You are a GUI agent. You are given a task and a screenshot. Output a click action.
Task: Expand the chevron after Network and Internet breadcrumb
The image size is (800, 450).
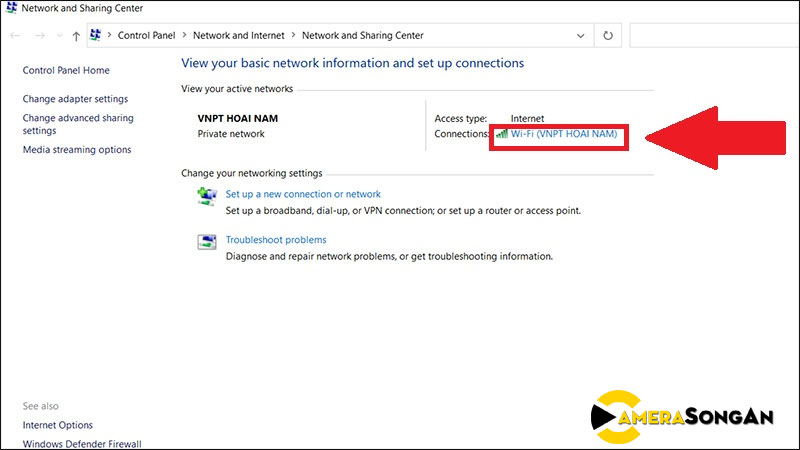click(x=294, y=35)
